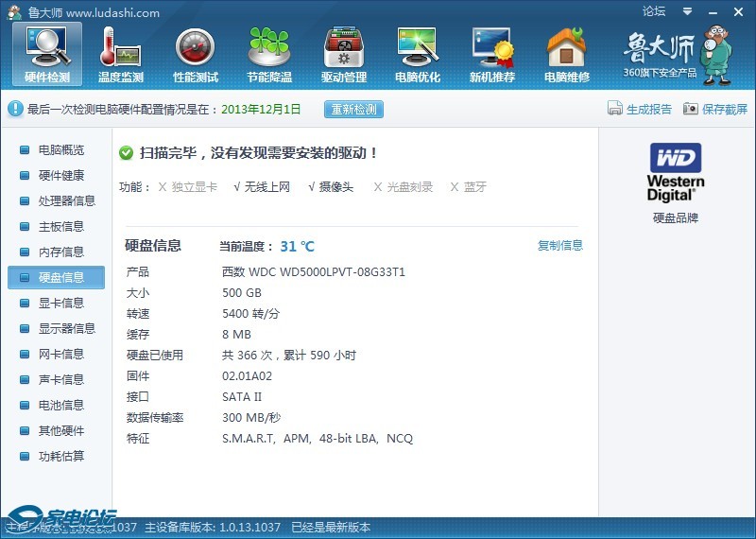Viewport: 756px width, 539px height.
Task: Open the dropdown arrow menu in title bar
Action: tap(688, 11)
